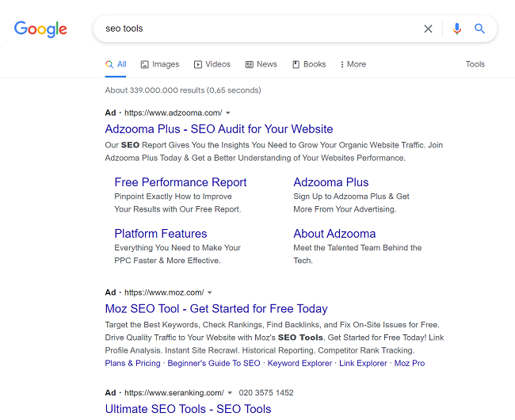Open the Platform Features sitelink
This screenshot has height=420, width=515.
[x=161, y=234]
